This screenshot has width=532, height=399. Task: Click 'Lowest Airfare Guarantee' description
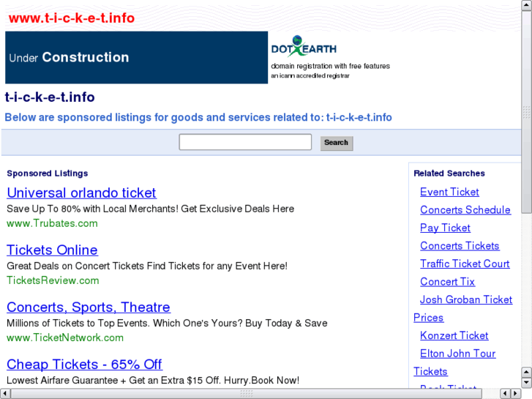tap(153, 380)
